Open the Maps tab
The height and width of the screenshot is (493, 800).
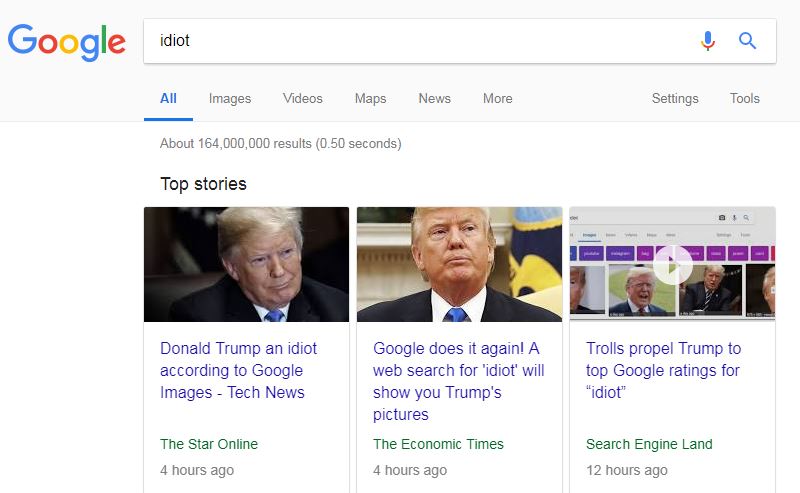pos(370,98)
